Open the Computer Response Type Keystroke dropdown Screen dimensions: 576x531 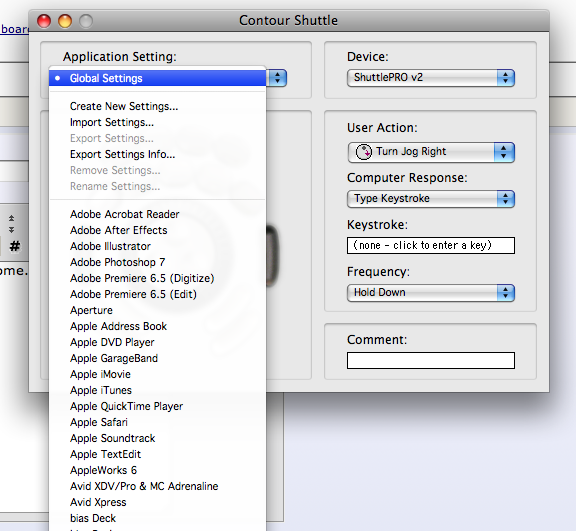click(x=431, y=199)
